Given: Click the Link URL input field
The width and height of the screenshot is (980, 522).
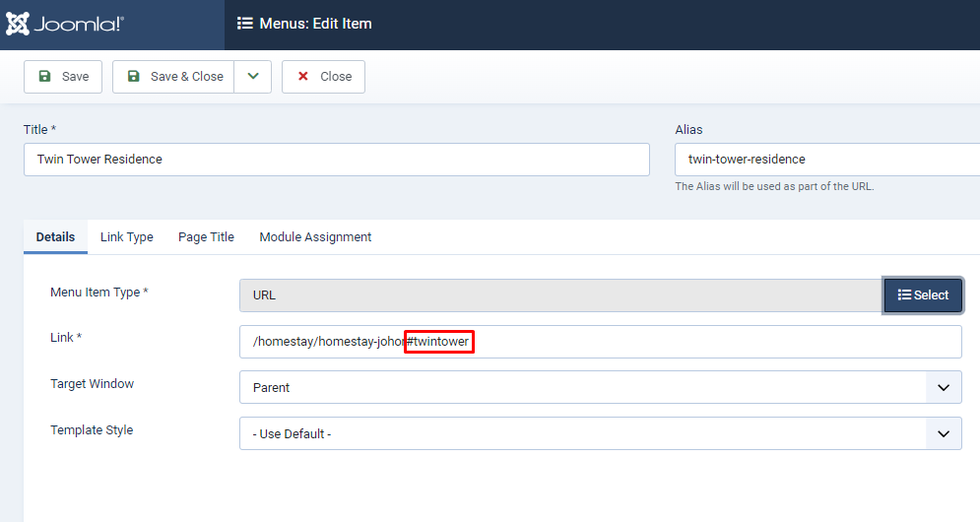Looking at the screenshot, I should click(601, 342).
